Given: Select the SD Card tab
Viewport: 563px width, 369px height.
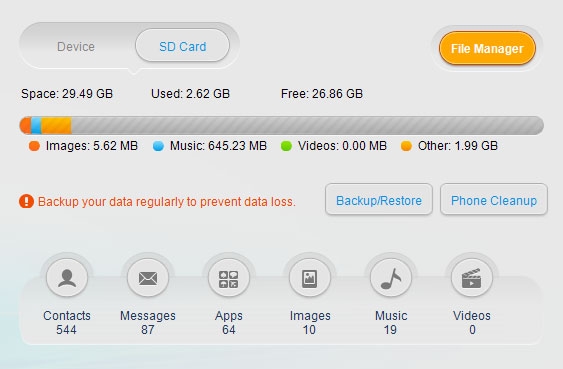Looking at the screenshot, I should [182, 46].
